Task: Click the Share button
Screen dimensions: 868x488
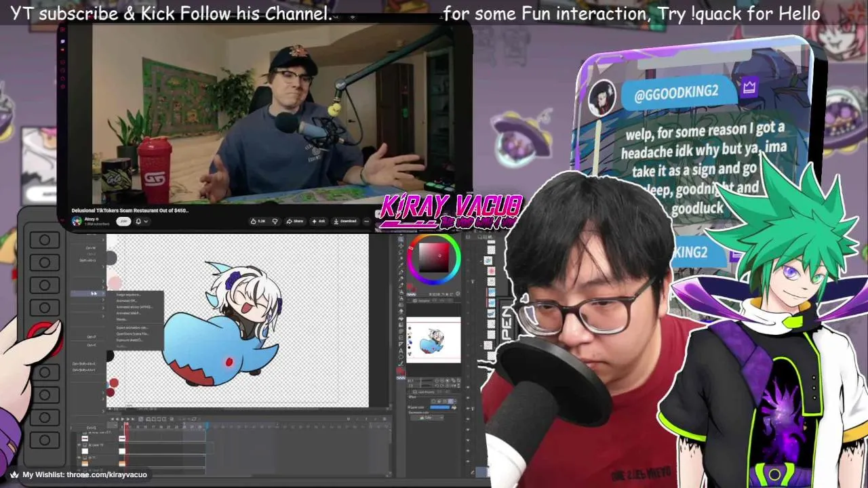Action: coord(295,221)
